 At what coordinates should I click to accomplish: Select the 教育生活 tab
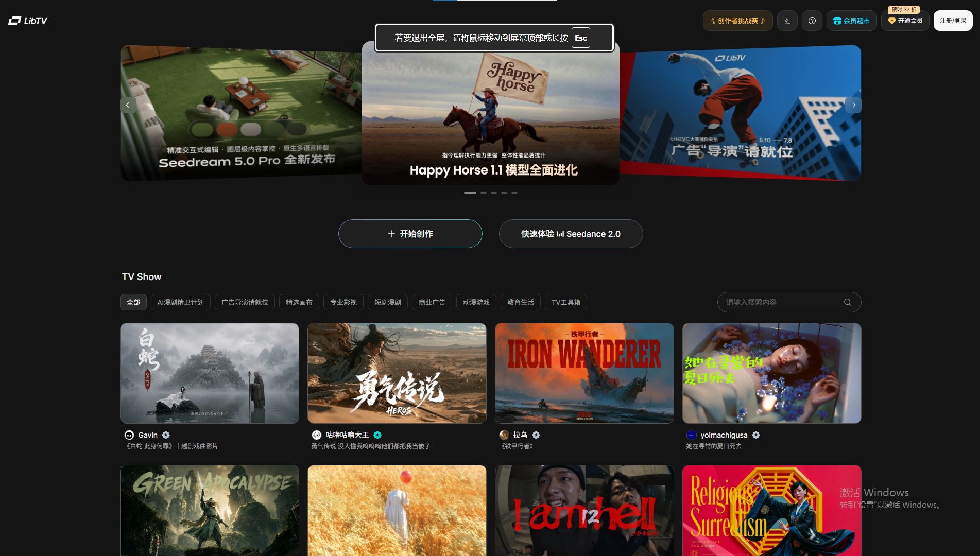(521, 302)
